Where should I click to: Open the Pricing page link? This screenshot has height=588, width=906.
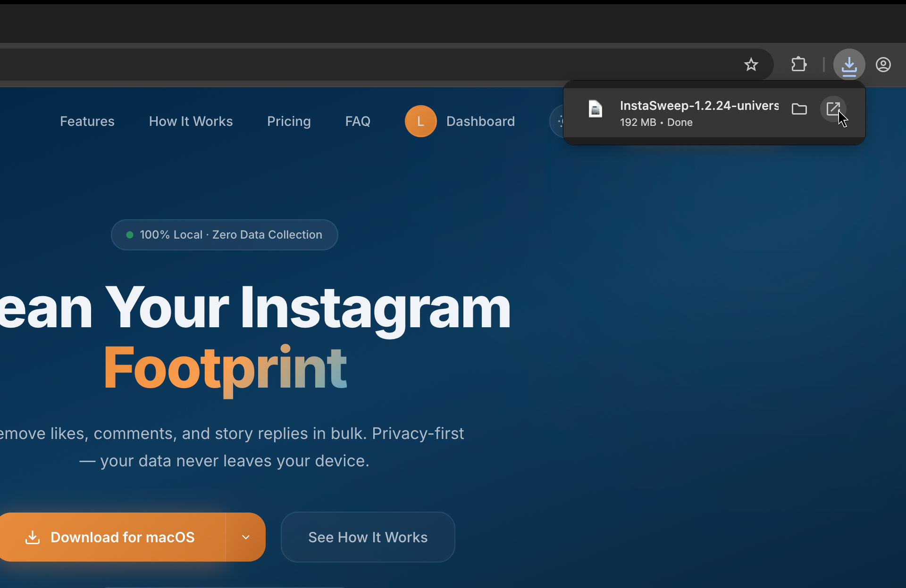click(x=289, y=121)
